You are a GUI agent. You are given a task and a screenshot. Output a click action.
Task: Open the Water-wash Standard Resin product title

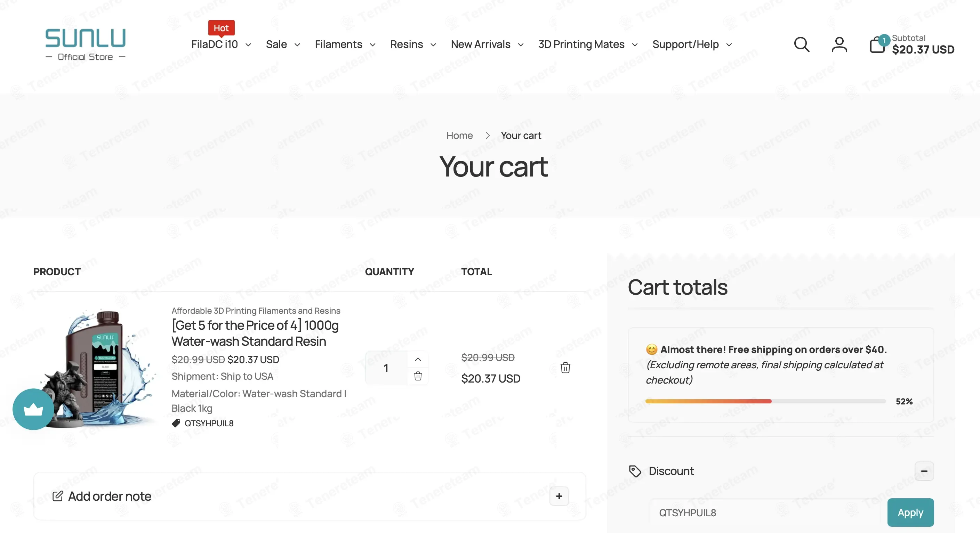click(x=255, y=334)
